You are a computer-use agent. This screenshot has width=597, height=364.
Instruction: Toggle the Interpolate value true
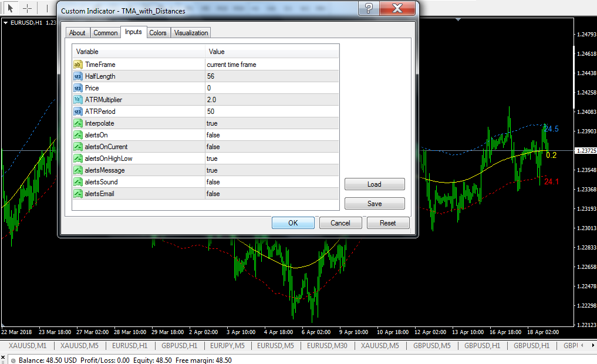tap(272, 123)
